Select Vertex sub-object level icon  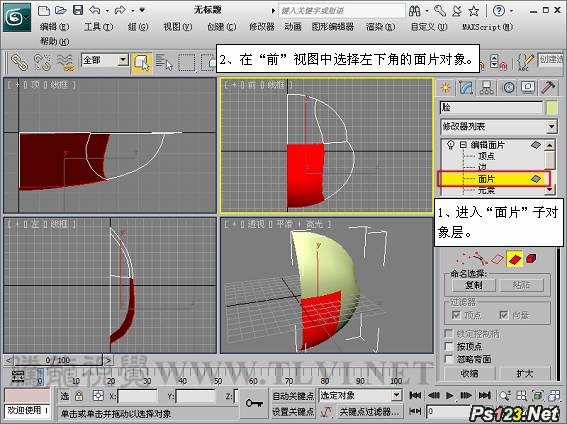point(463,259)
